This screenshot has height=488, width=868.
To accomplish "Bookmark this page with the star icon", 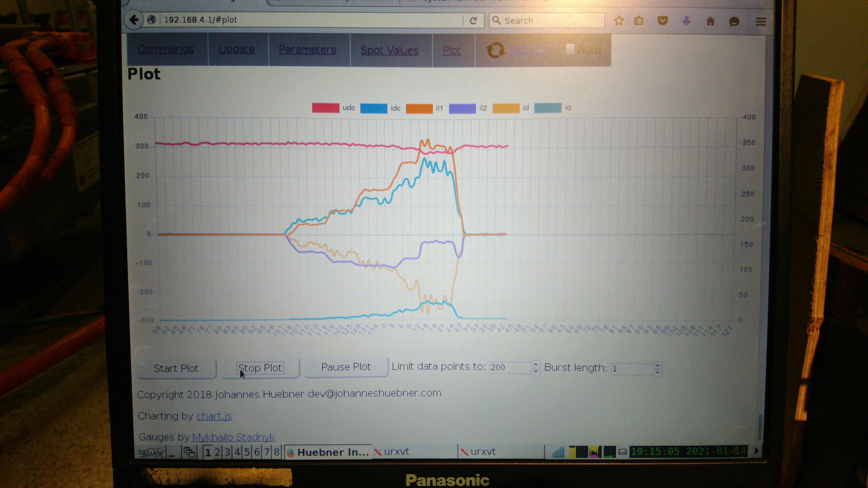I will 619,21.
